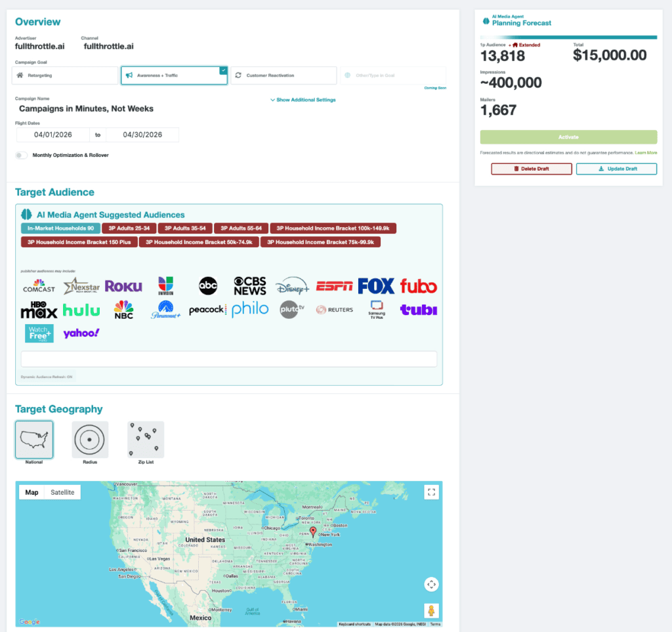Switch the map to Satellite view
The width and height of the screenshot is (672, 632).
(62, 492)
